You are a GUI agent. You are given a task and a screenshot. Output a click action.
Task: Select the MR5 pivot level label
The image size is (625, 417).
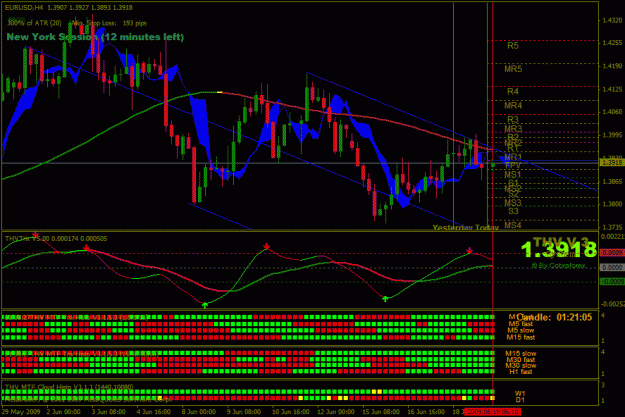tap(513, 69)
